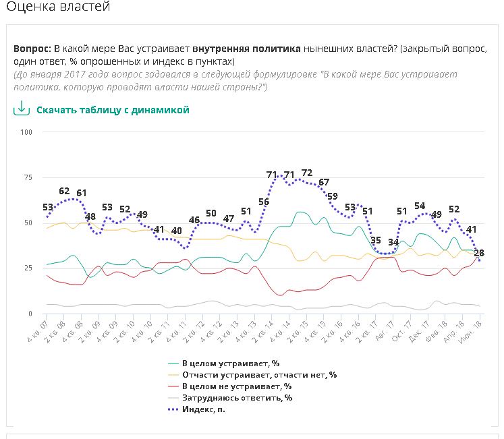This screenshot has width=504, height=439.
Task: Select the index data label 34
Action: (x=393, y=243)
